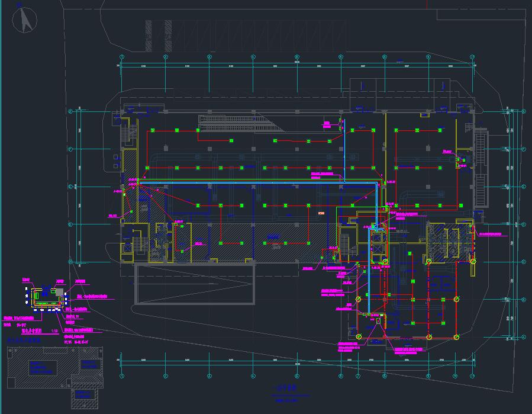Select the blue heading above the hatched site plan
This screenshot has width=532, height=414.
24,341
